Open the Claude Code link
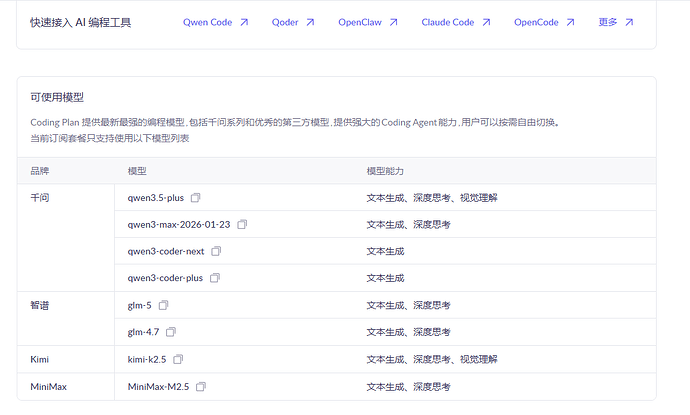 tap(448, 22)
